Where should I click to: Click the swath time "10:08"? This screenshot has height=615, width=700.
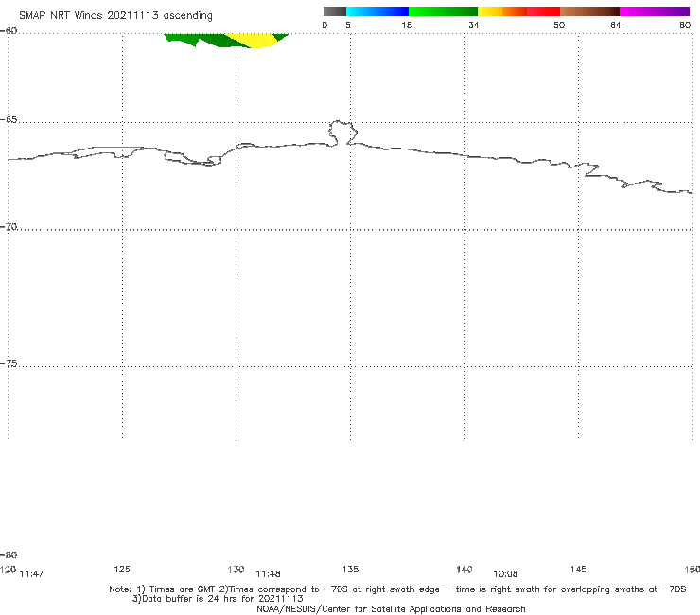coord(505,574)
